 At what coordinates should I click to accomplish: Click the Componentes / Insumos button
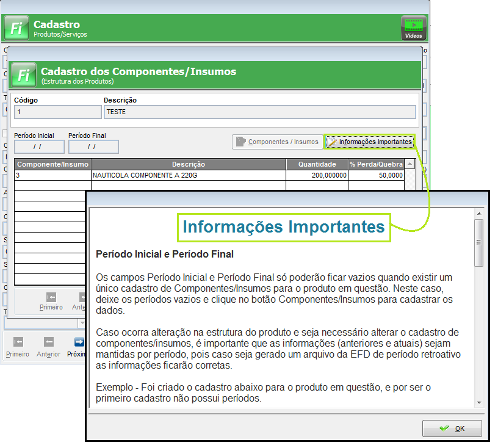pos(277,142)
